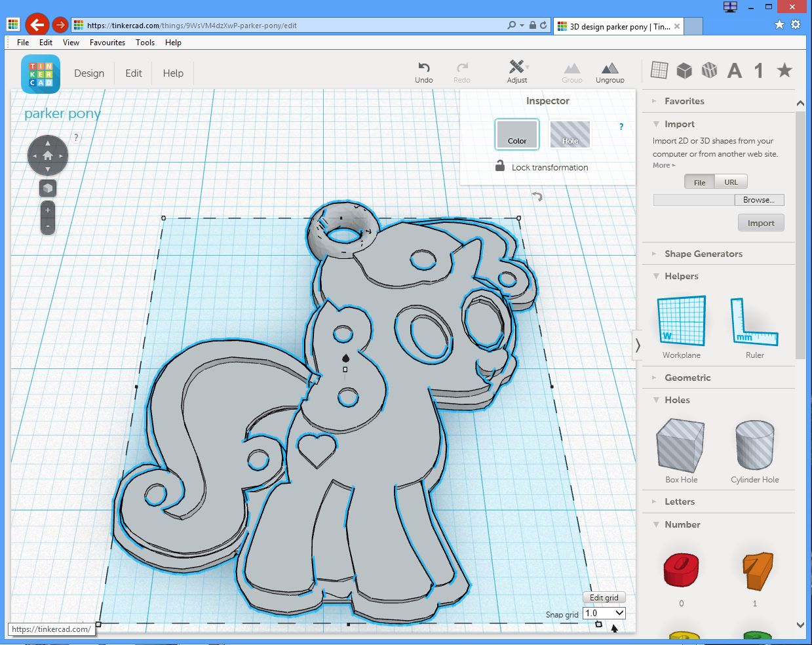Click the parker pony design title

[x=62, y=113]
